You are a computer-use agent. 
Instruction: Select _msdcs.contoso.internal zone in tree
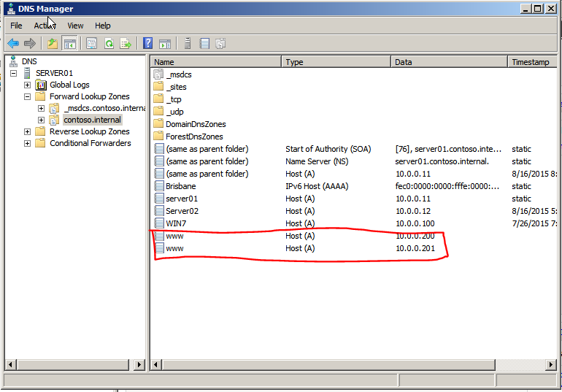click(x=104, y=108)
